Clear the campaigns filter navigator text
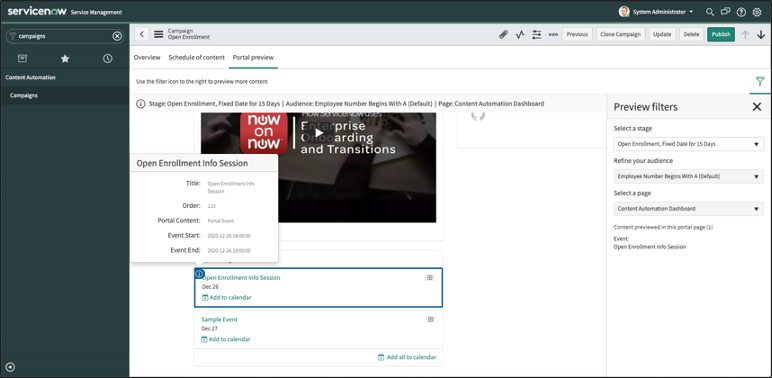Image resolution: width=772 pixels, height=378 pixels. (117, 36)
